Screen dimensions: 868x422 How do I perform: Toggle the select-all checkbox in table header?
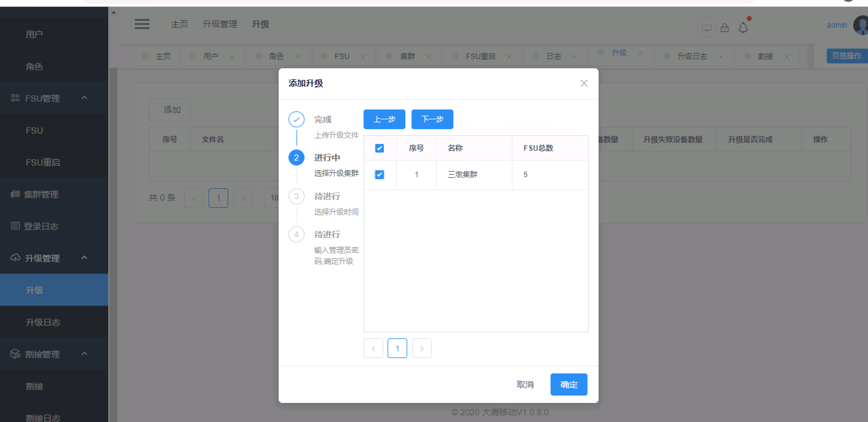click(380, 148)
